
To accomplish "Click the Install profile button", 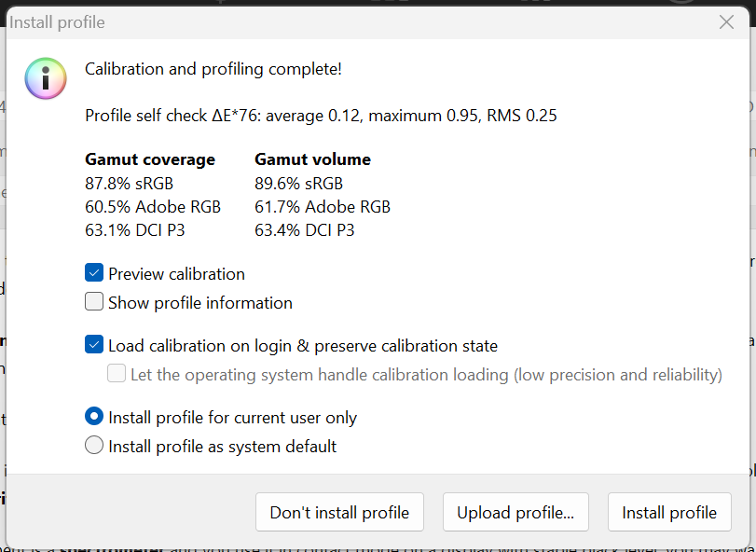I will (x=669, y=512).
